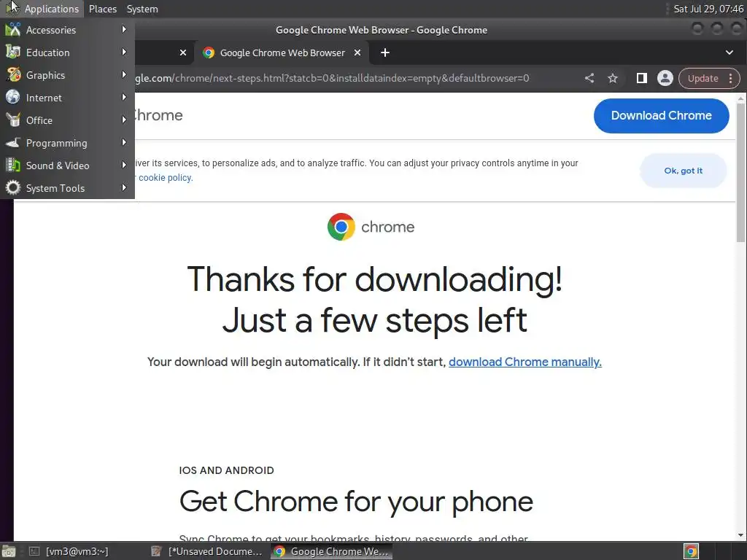Click the Programming category icon
747x560 pixels.
(x=13, y=143)
